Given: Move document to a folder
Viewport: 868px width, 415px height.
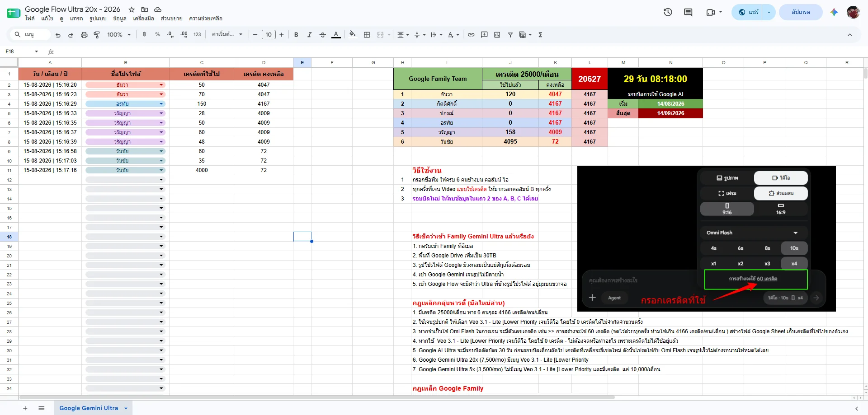Looking at the screenshot, I should click(x=145, y=9).
